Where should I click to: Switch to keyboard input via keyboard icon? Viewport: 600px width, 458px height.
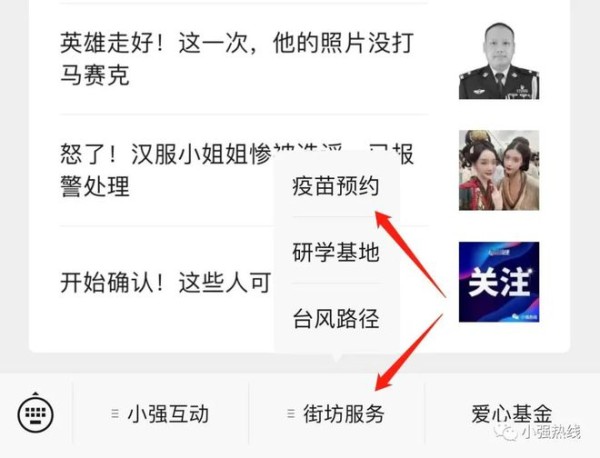(x=36, y=414)
